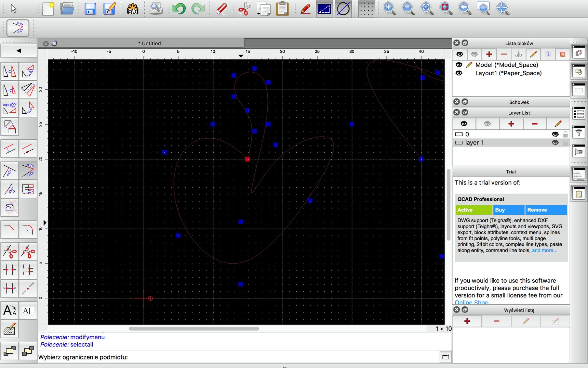Click the Remove plugin button
The width and height of the screenshot is (588, 368).
pos(546,210)
